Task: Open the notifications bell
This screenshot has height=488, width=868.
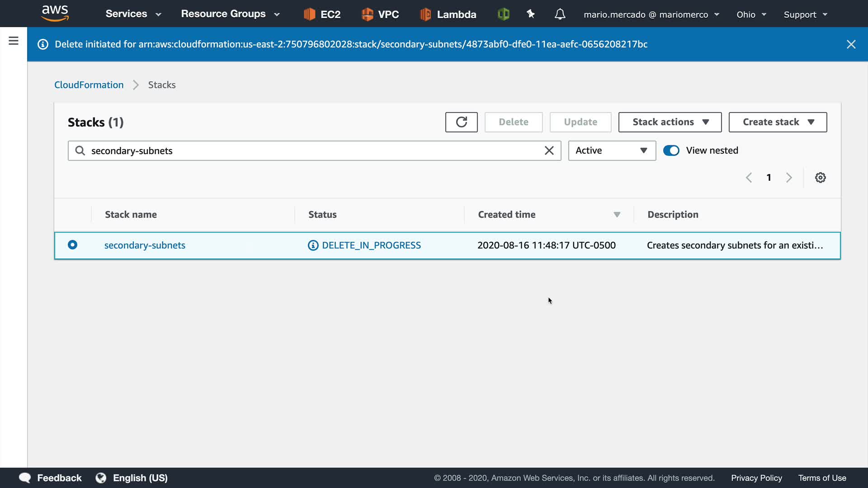Action: (560, 14)
